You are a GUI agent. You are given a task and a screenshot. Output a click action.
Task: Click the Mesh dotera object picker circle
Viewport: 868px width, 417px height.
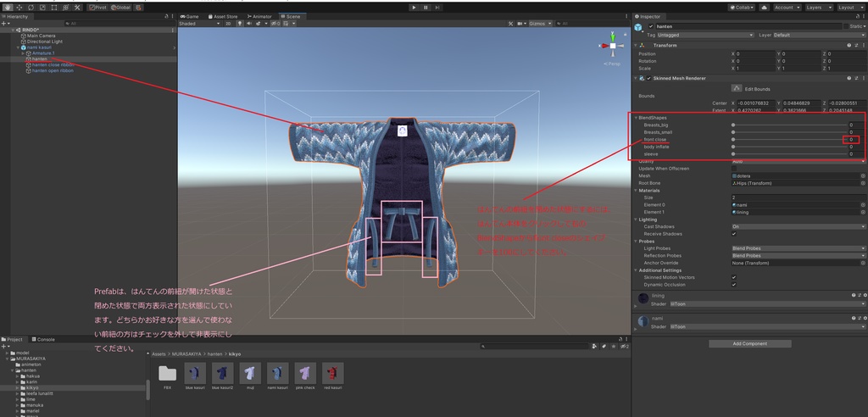coord(862,175)
